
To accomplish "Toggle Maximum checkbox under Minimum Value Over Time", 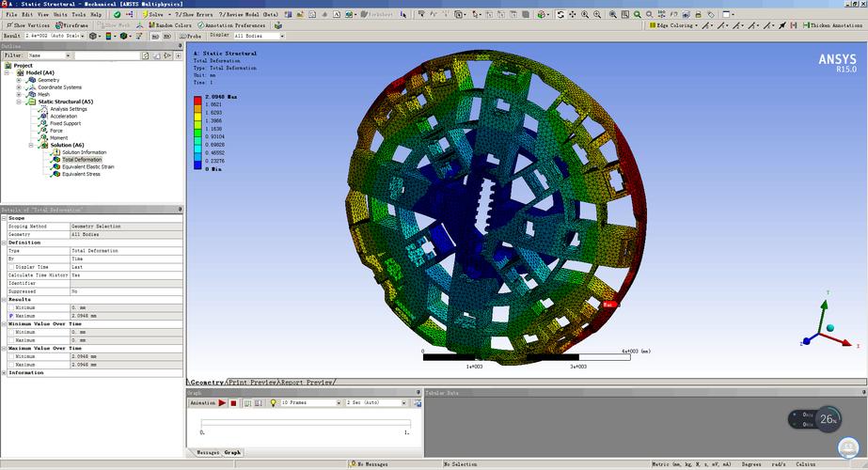I will pyautogui.click(x=11, y=340).
